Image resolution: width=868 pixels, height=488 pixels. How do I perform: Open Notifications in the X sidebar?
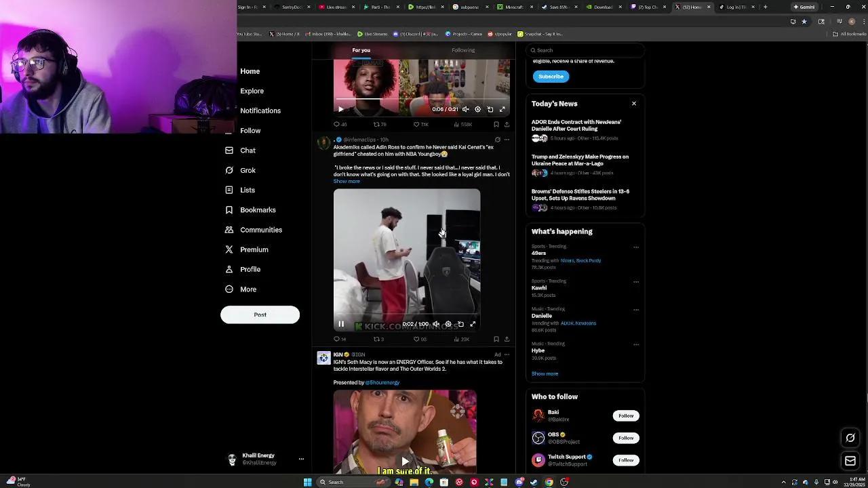[260, 110]
